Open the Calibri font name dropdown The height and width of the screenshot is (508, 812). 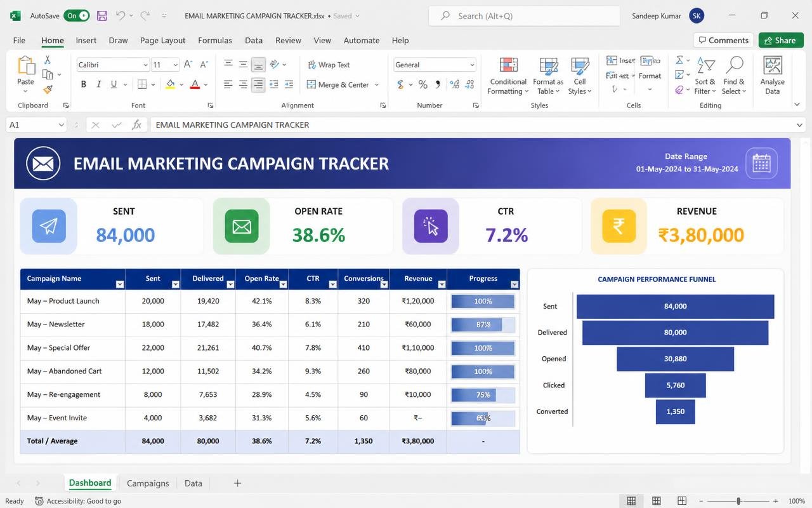145,65
